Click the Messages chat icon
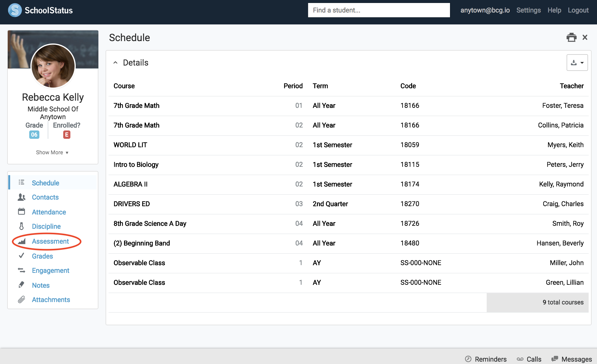 point(555,359)
